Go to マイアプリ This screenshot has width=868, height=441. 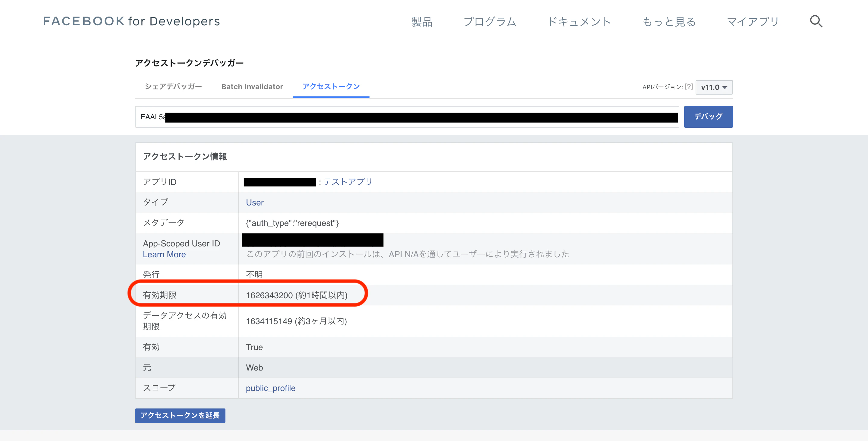753,22
